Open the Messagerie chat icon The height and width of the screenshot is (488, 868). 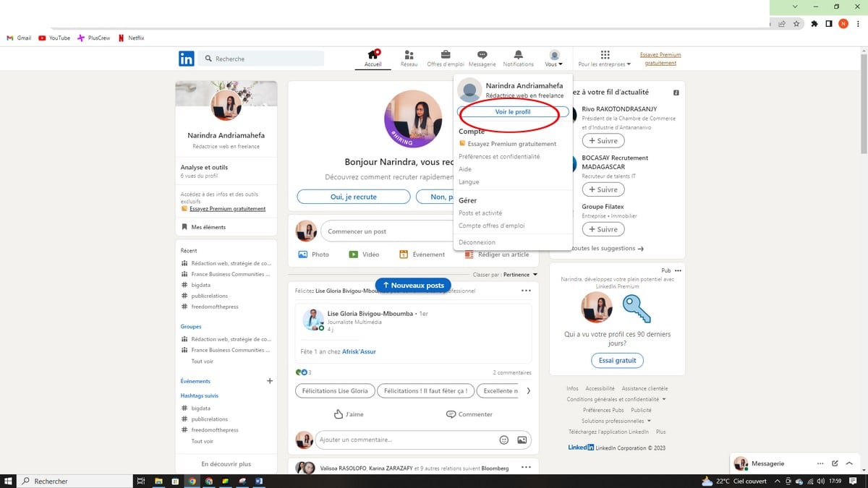482,55
